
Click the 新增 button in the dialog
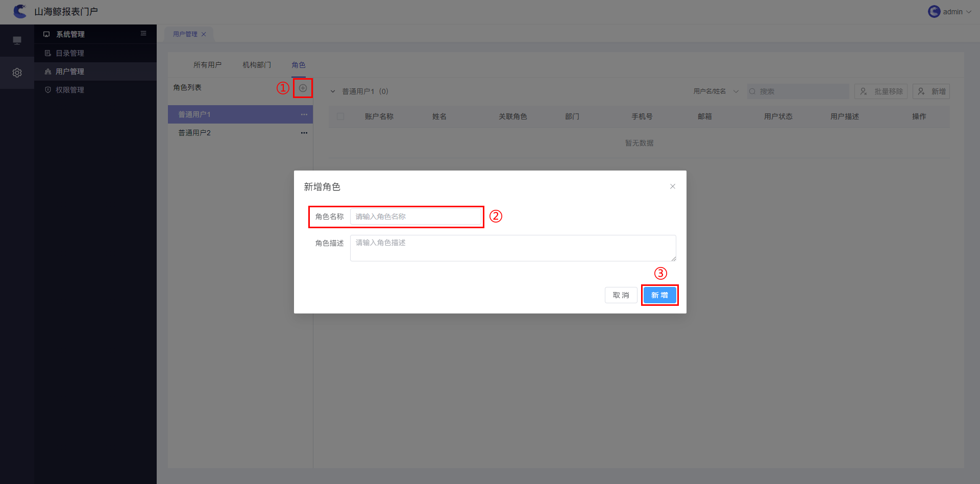click(659, 295)
